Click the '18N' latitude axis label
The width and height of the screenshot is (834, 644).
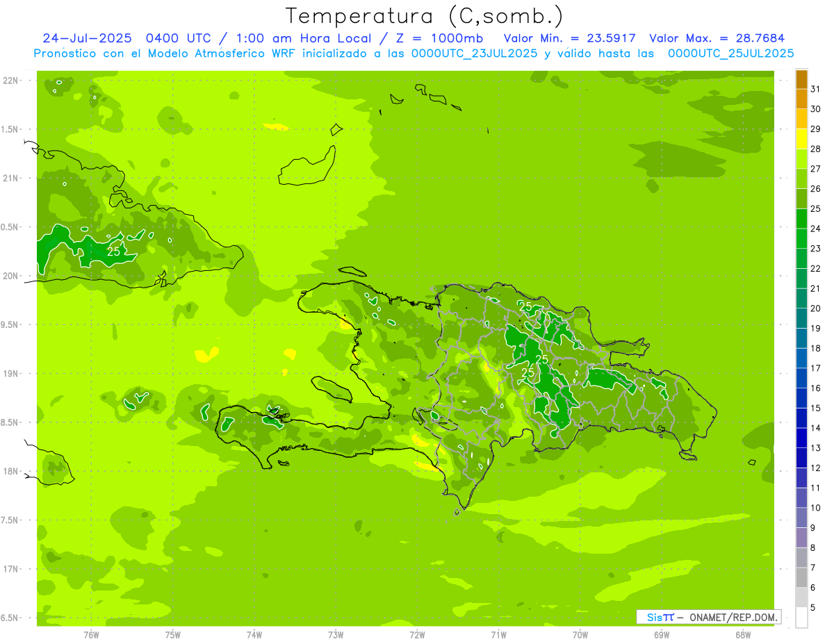11,471
